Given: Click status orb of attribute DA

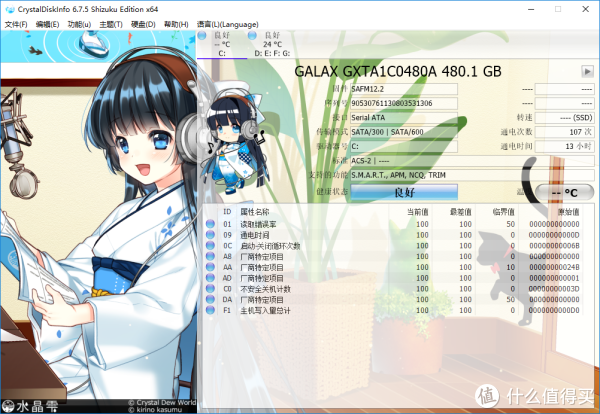Looking at the screenshot, I should (x=210, y=299).
